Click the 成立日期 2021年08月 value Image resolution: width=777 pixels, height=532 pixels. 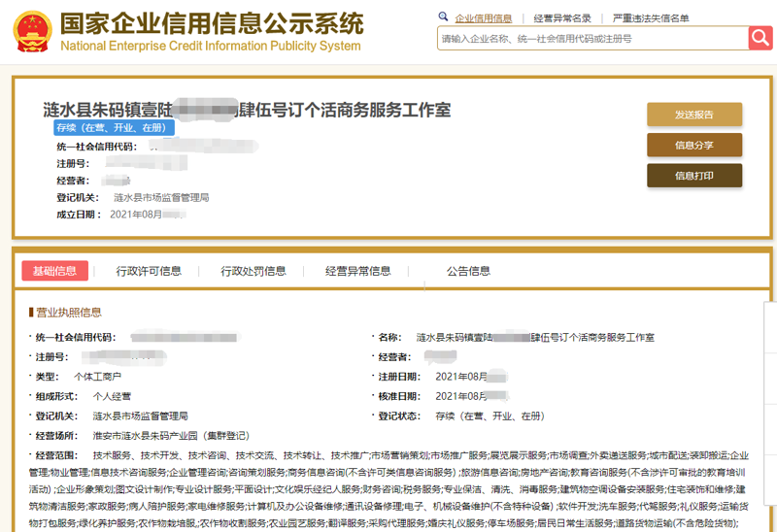[148, 215]
